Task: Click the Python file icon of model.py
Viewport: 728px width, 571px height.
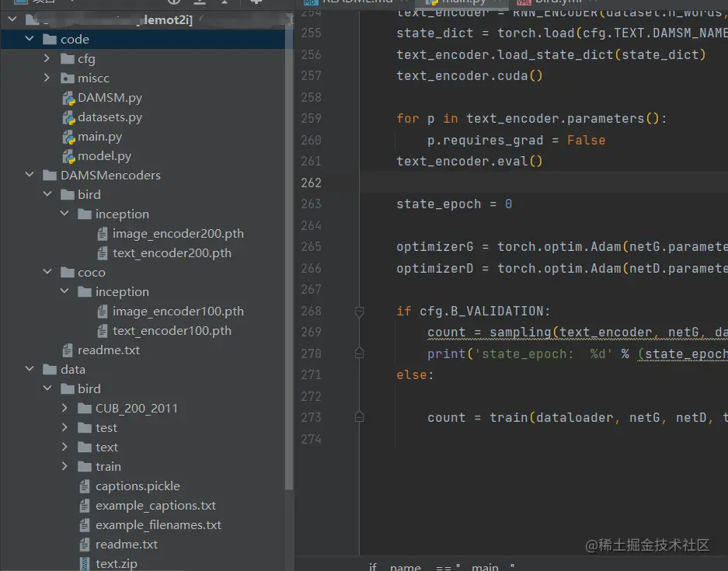Action: (68, 156)
